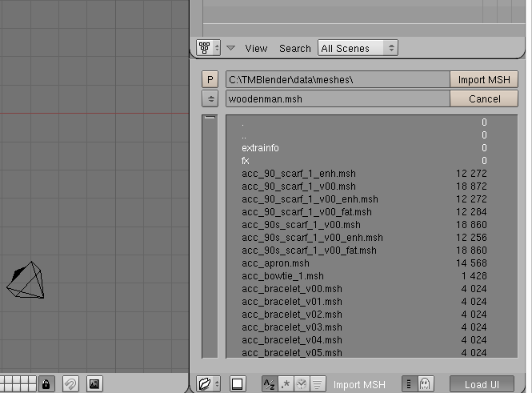Open the file browser window type selector
This screenshot has width=532, height=393.
tap(208, 384)
